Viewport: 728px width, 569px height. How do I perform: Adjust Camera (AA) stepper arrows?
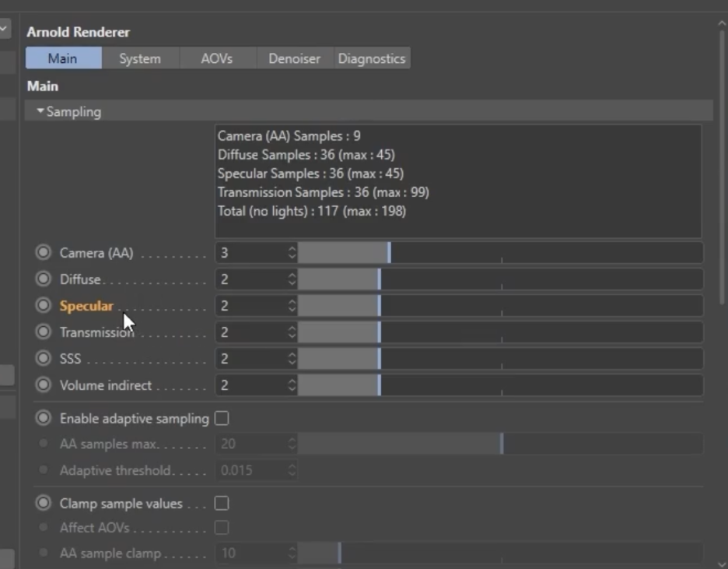[x=292, y=253]
